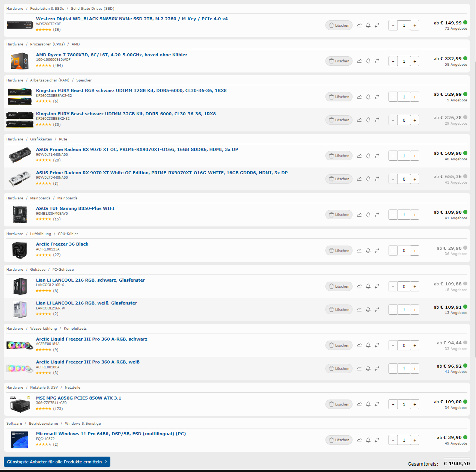
Task: Open price history chart for WD_BLACK SN850X SSD
Action: click(x=359, y=25)
